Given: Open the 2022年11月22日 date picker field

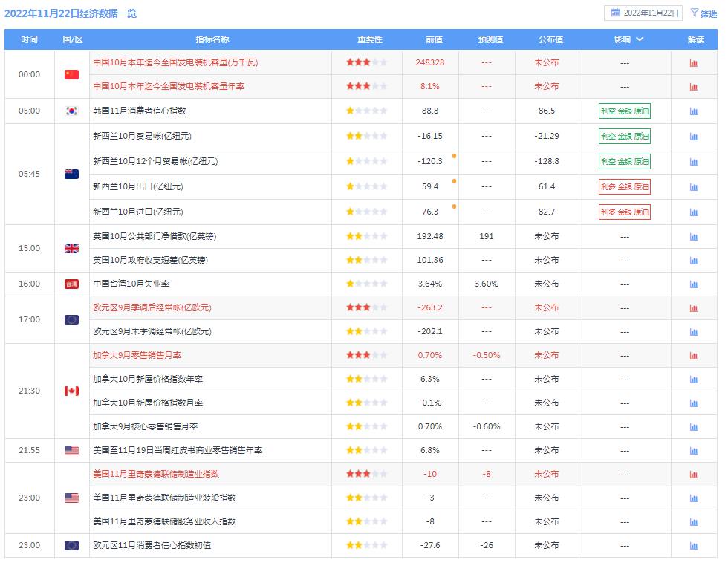Looking at the screenshot, I should pos(643,13).
